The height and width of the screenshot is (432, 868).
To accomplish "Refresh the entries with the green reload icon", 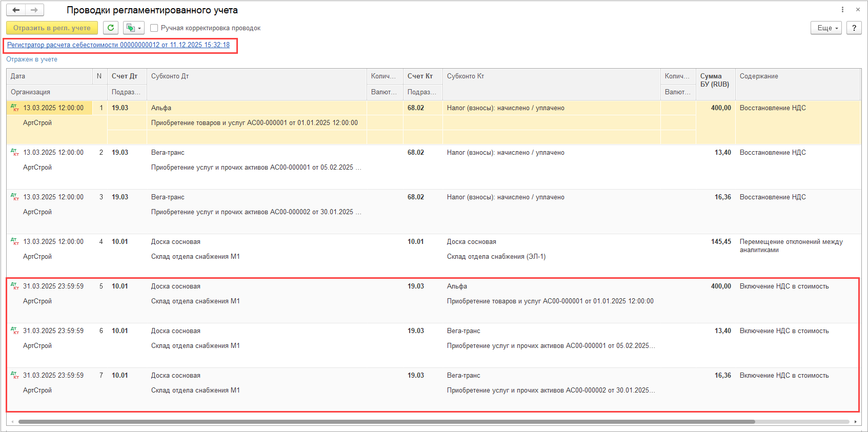I will 111,28.
